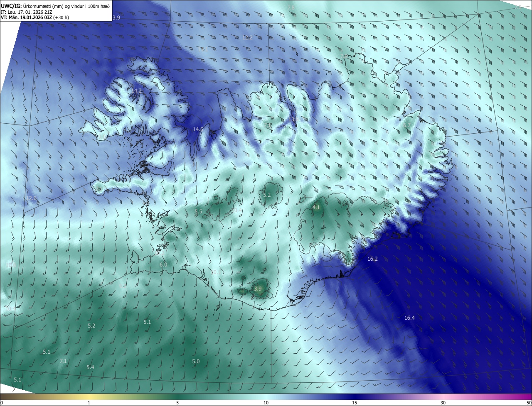Click the 6.0 value on the southwest peninsula
The width and height of the screenshot is (532, 406).
click(163, 265)
